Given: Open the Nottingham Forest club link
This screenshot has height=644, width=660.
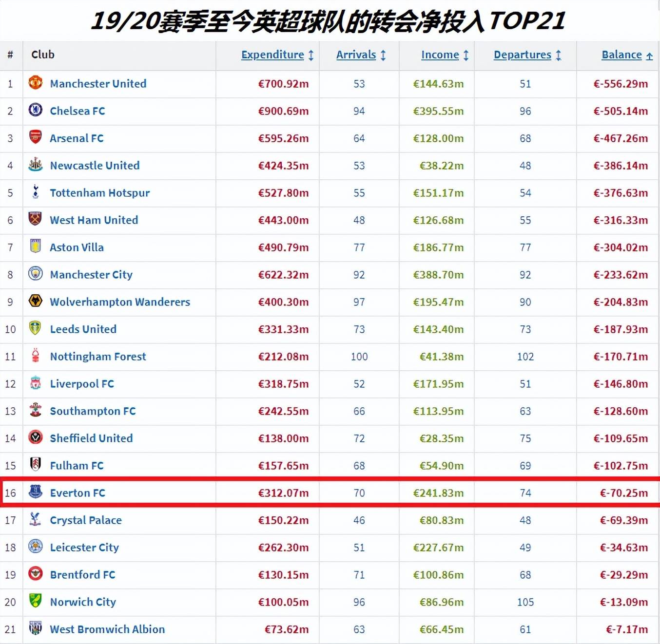Looking at the screenshot, I should pyautogui.click(x=98, y=357).
